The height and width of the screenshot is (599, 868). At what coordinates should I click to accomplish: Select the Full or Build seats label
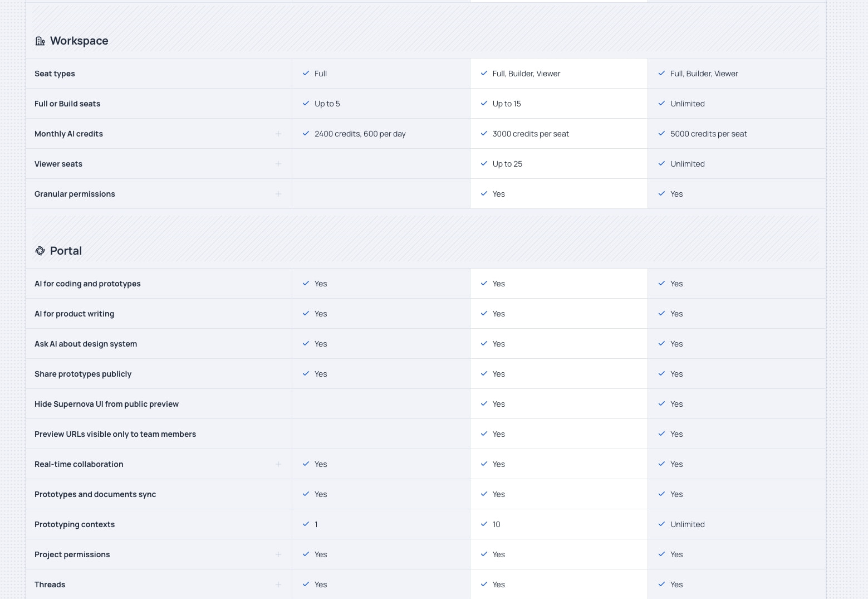[x=67, y=104]
